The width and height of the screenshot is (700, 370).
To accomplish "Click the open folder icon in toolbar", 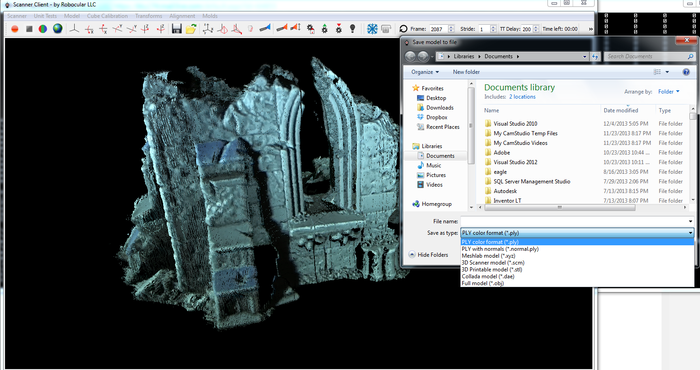I will pos(191,29).
